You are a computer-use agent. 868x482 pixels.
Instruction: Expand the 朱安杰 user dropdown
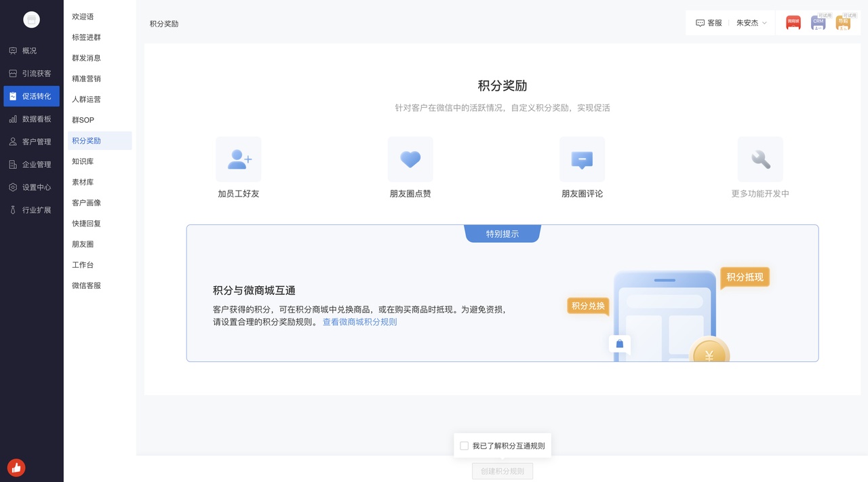(751, 23)
